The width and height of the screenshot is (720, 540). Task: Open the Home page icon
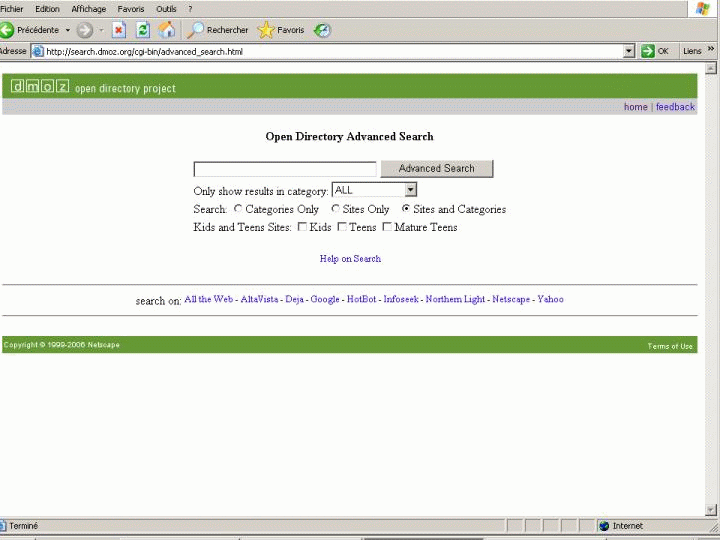[x=166, y=30]
